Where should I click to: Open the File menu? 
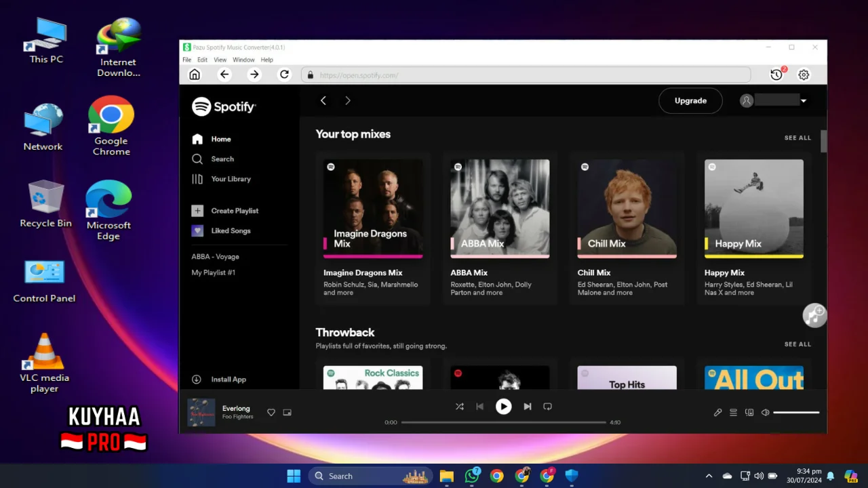(186, 60)
